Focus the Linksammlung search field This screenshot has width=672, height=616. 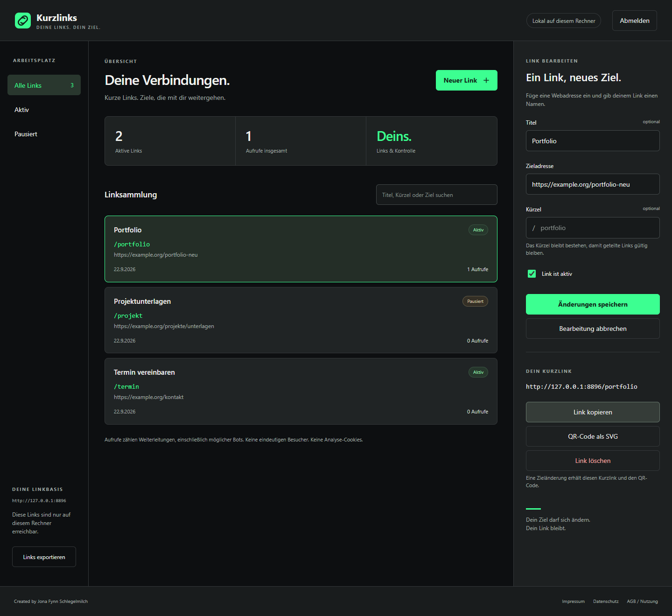[x=436, y=195]
